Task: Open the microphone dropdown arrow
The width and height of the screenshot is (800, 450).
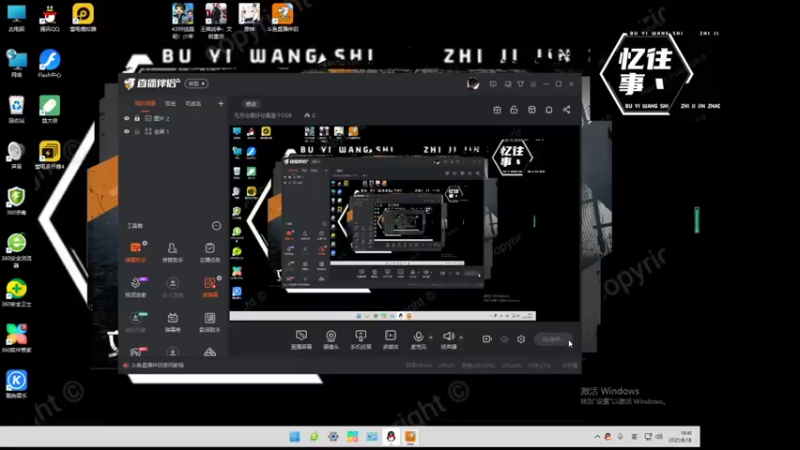Action: pos(431,337)
